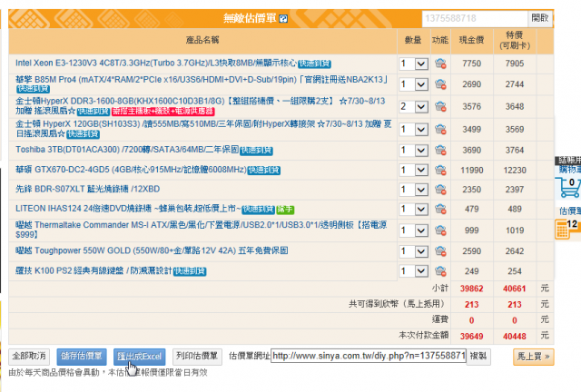Remove K100 PS2 keyboard via cart icon
The height and width of the screenshot is (392, 581).
(440, 271)
